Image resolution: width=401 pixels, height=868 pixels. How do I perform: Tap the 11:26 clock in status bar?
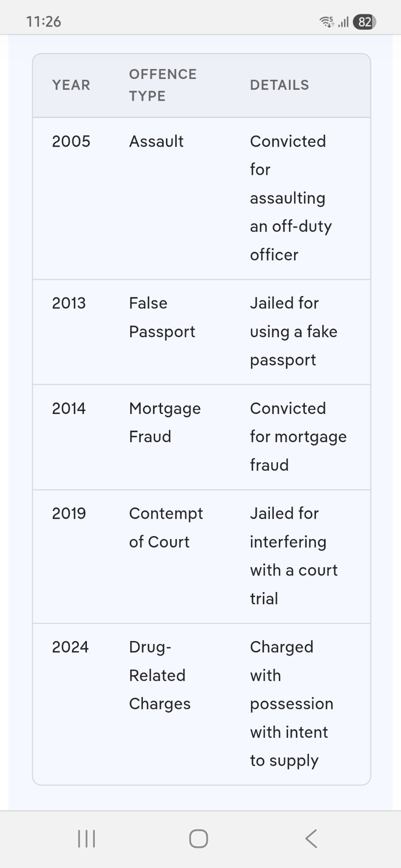43,22
